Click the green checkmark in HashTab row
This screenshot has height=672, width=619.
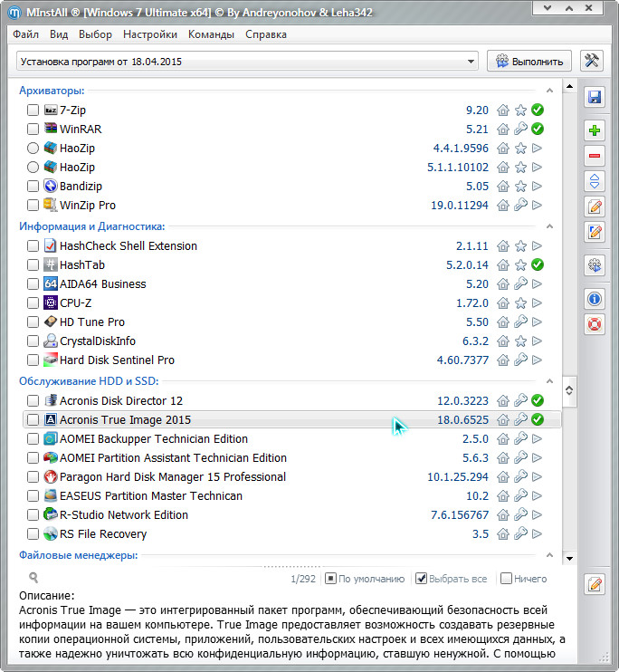click(538, 264)
